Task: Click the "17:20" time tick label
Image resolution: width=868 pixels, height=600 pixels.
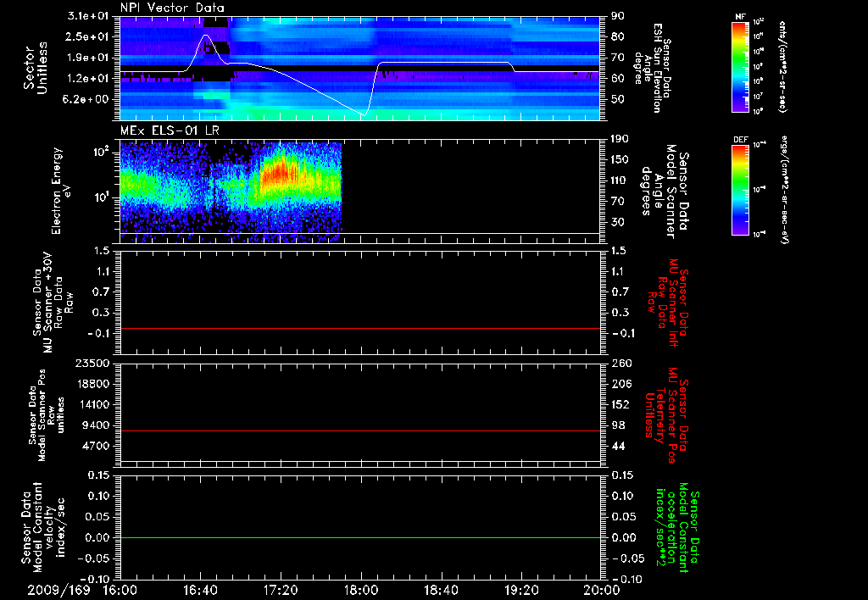Action: [x=281, y=590]
